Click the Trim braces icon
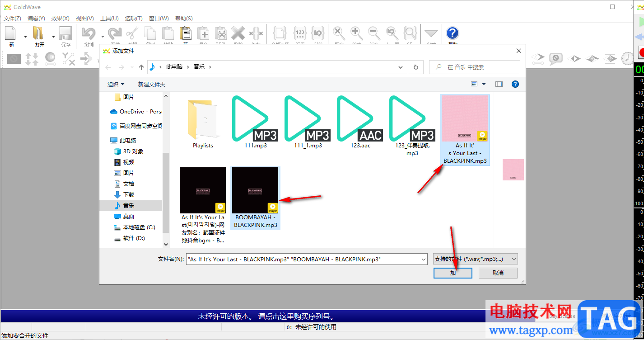 256,34
